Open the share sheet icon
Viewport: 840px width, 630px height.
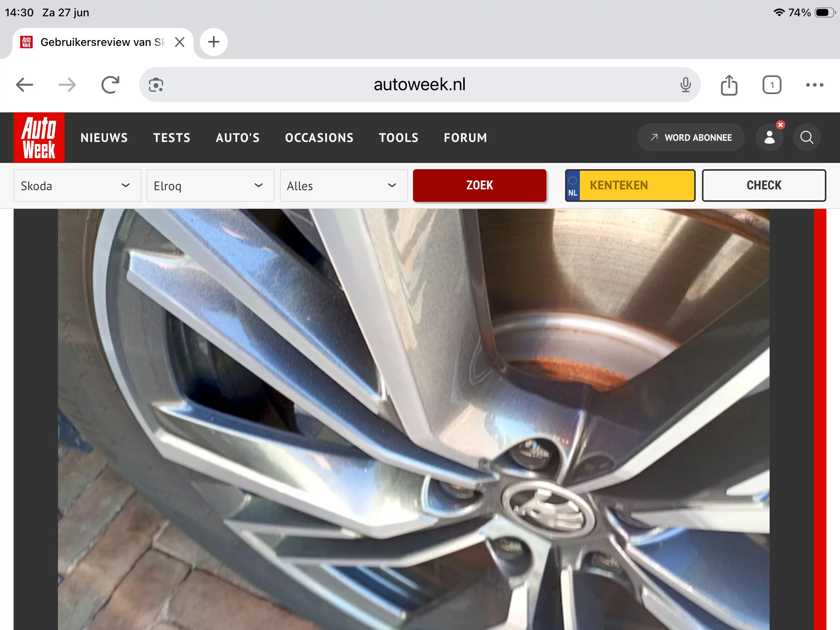coord(729,85)
